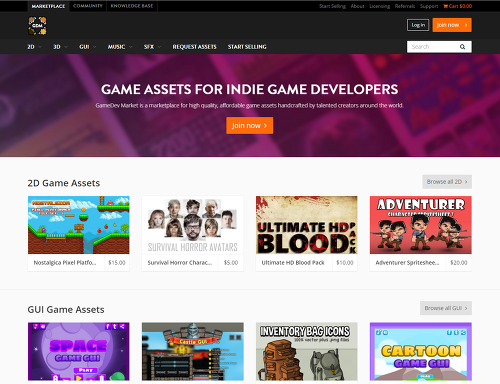This screenshot has width=500, height=384.
Task: Open Survival Horror Avatars thumbnail
Action: pos(193,225)
